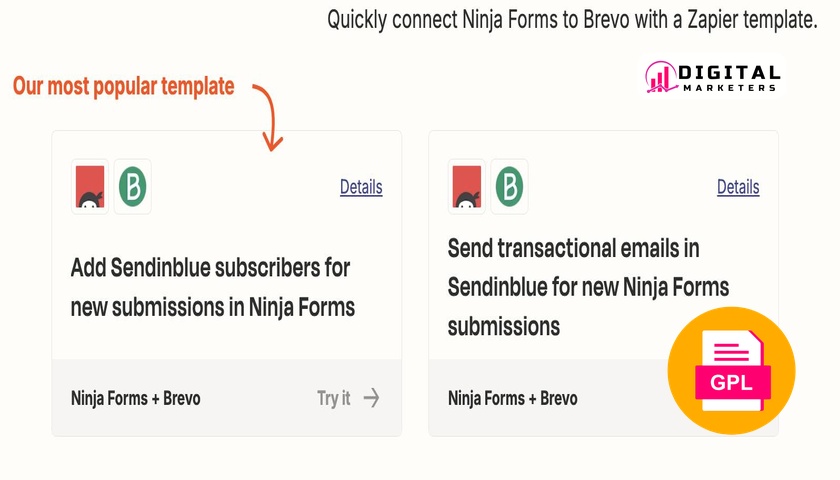The width and height of the screenshot is (840, 480).
Task: Click the orange curved arrow graphic
Action: (269, 117)
